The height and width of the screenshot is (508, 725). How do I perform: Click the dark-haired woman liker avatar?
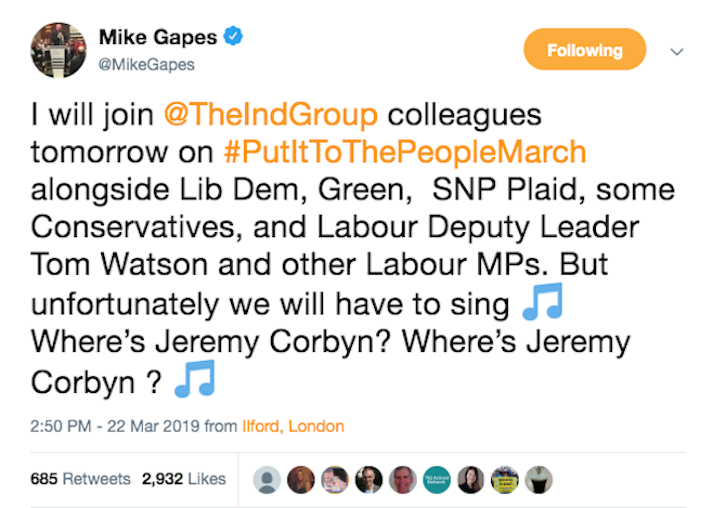click(x=470, y=480)
